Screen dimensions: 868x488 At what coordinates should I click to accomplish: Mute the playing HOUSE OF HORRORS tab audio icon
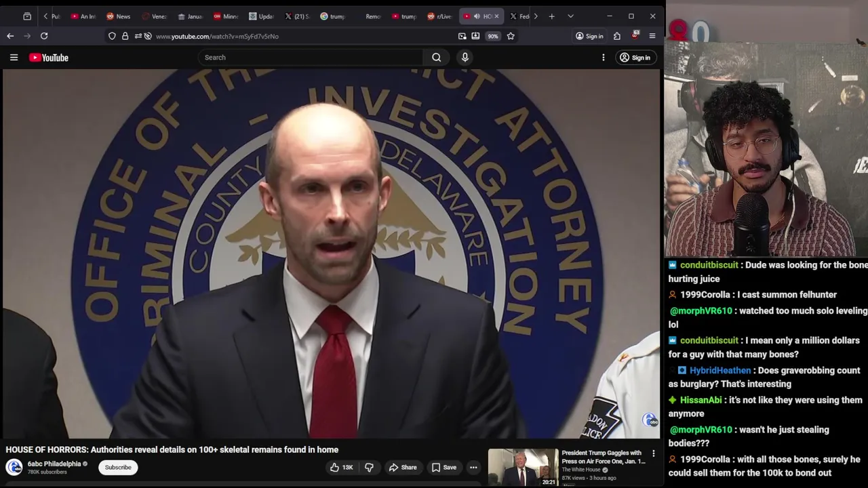477,16
